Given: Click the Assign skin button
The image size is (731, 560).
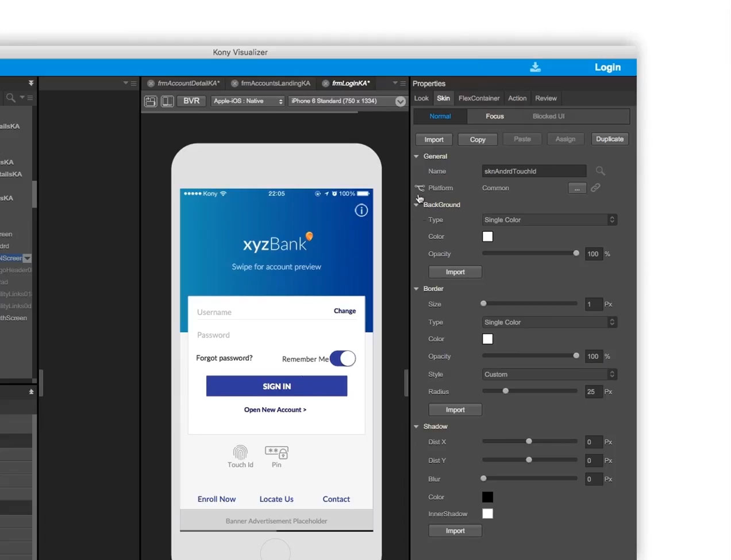Looking at the screenshot, I should pos(565,139).
